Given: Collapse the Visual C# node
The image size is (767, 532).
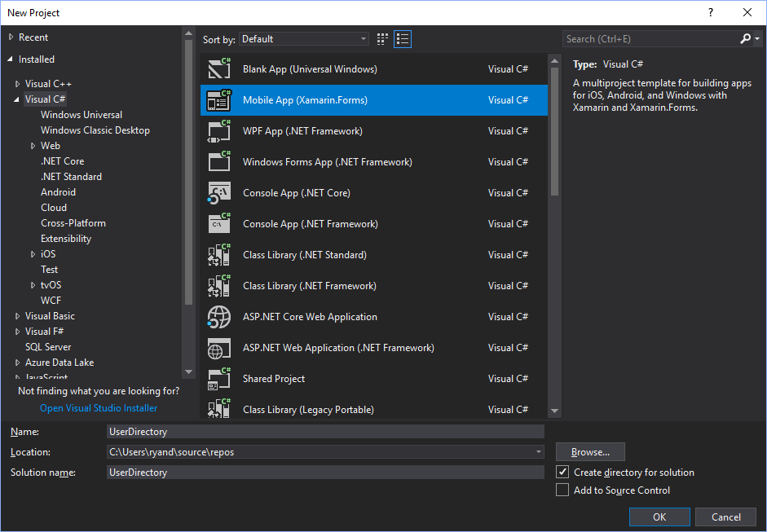Looking at the screenshot, I should (x=17, y=99).
